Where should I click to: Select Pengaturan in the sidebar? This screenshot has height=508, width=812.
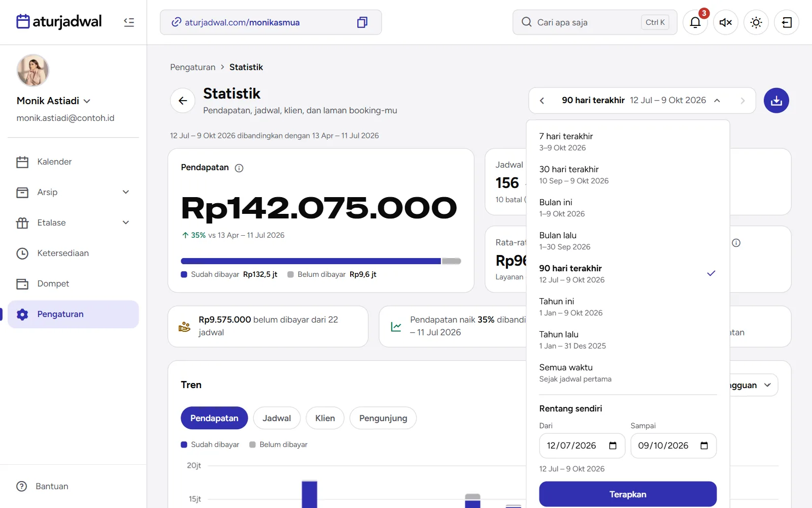tap(74, 314)
